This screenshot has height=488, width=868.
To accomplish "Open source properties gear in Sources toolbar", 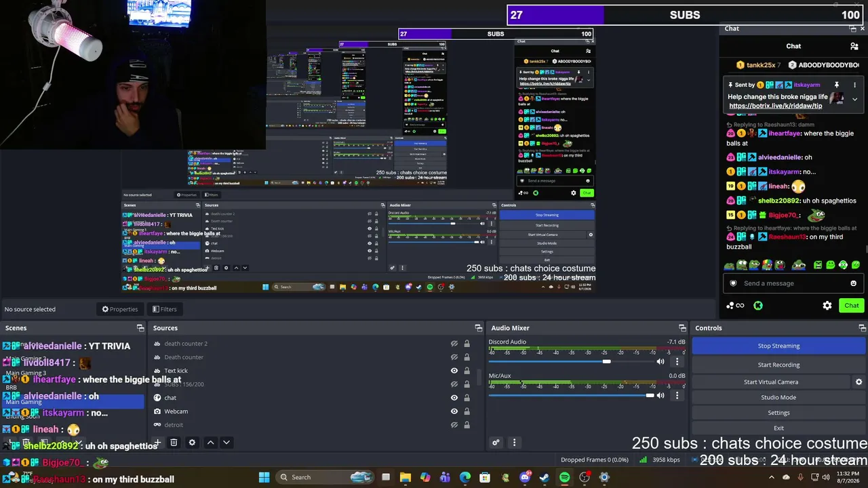I will (192, 443).
